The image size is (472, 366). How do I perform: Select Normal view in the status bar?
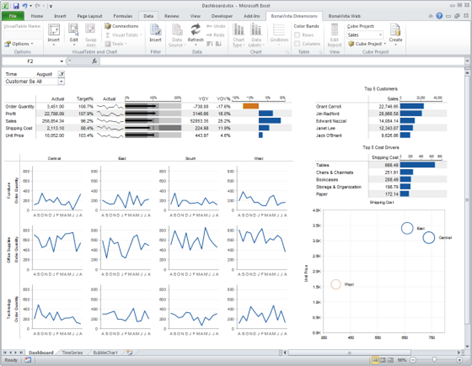[375, 360]
